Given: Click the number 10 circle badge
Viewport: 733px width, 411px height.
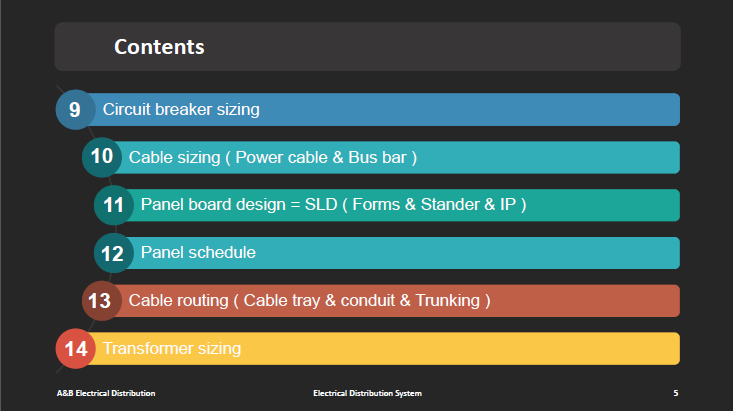Looking at the screenshot, I should tap(102, 157).
